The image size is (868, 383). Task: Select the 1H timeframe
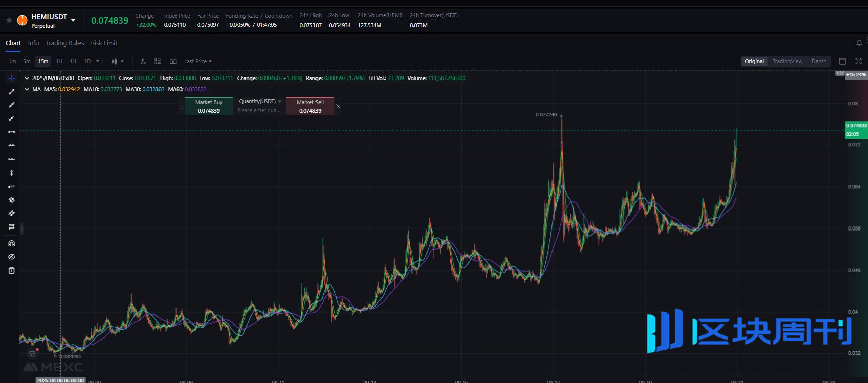[59, 61]
